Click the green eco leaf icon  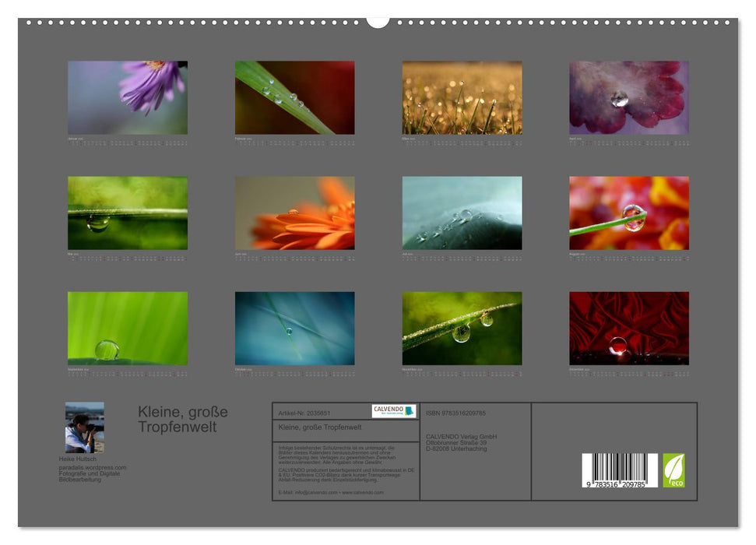tap(673, 470)
